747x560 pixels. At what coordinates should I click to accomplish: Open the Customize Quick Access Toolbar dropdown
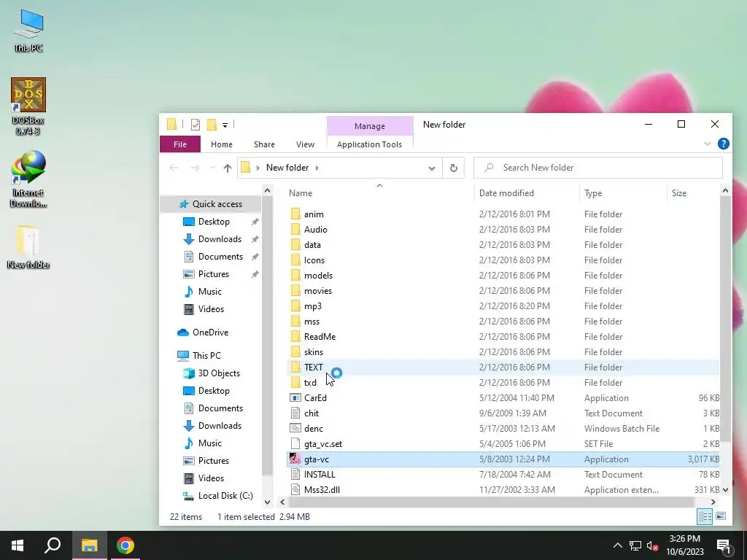(225, 125)
